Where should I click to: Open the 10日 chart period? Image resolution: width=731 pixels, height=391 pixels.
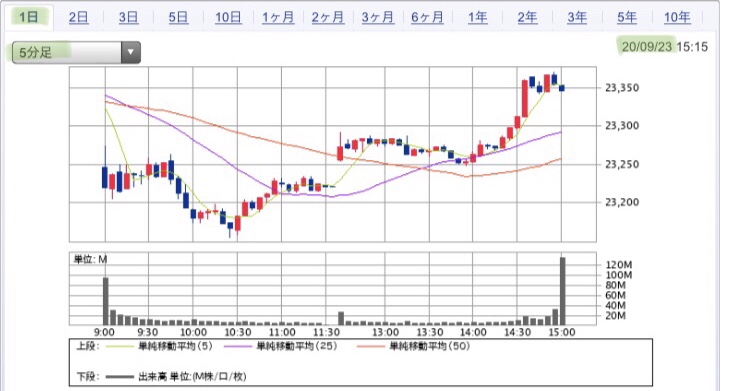tap(228, 18)
